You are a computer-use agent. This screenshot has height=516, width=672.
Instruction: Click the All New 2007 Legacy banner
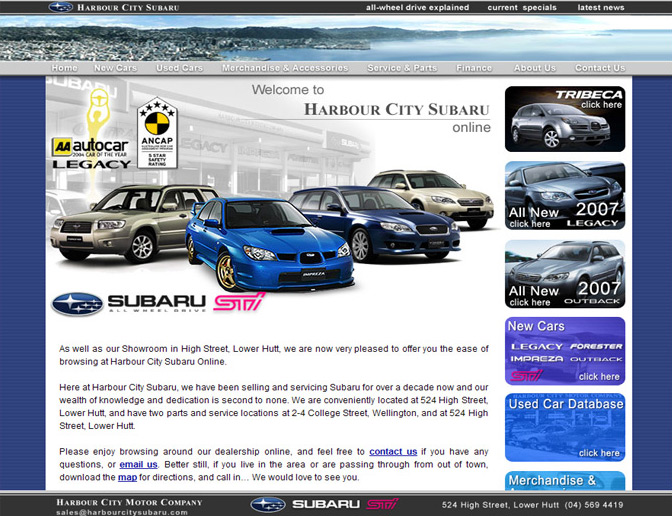pos(565,195)
